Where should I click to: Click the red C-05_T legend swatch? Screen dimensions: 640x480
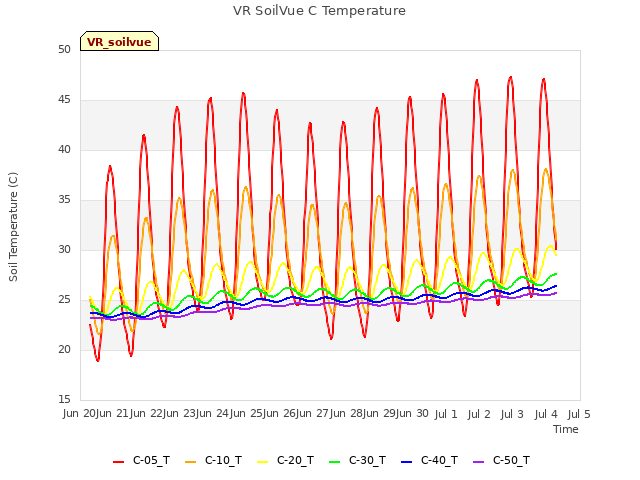tap(118, 462)
